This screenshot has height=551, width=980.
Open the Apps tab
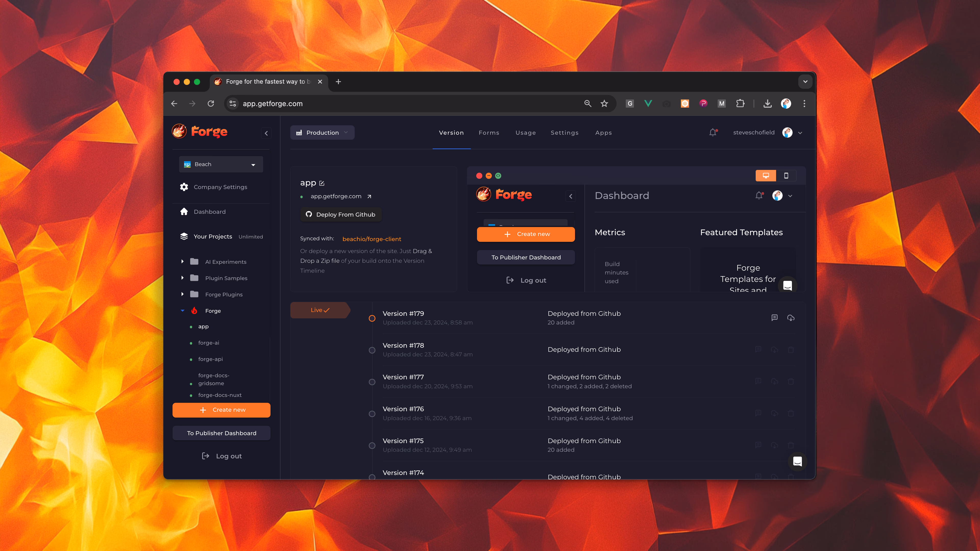[604, 133]
